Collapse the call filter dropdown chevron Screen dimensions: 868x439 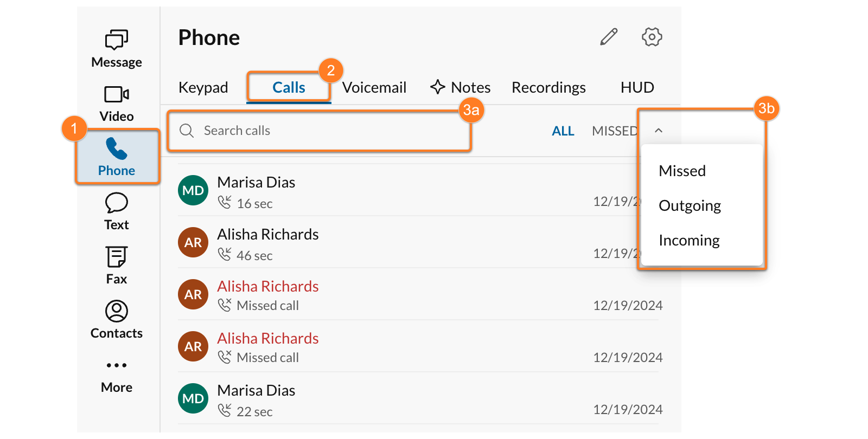pyautogui.click(x=659, y=131)
